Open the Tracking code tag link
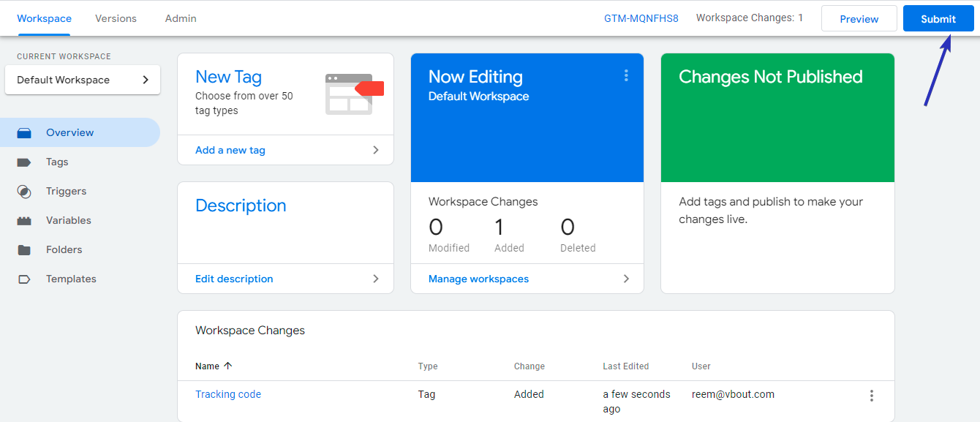 (x=228, y=394)
